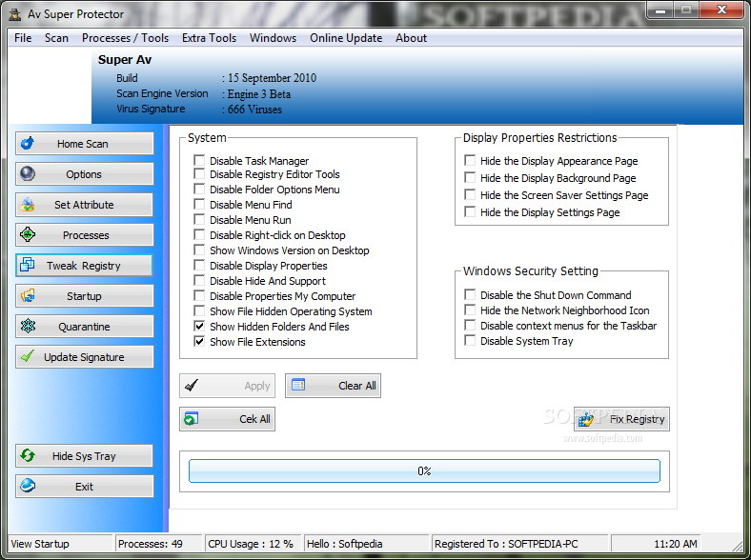Uncheck Show File Extensions

199,341
